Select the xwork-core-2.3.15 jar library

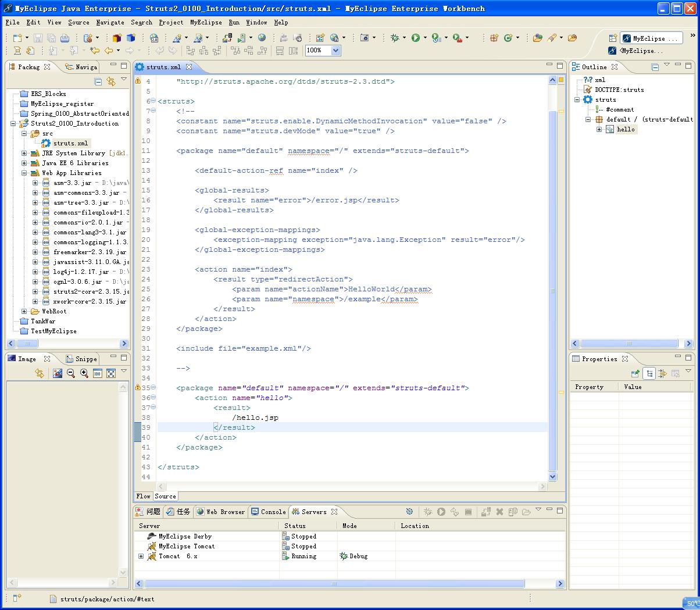[90, 301]
